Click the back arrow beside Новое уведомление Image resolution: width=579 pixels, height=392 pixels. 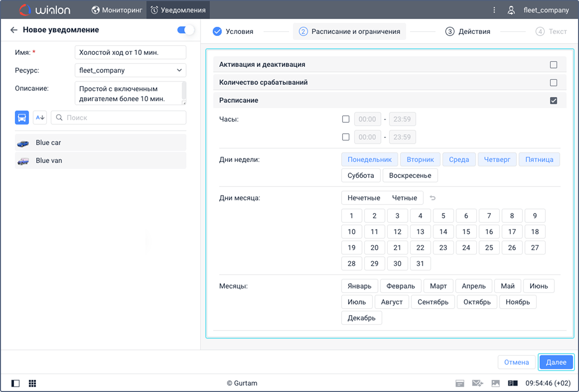pyautogui.click(x=13, y=30)
